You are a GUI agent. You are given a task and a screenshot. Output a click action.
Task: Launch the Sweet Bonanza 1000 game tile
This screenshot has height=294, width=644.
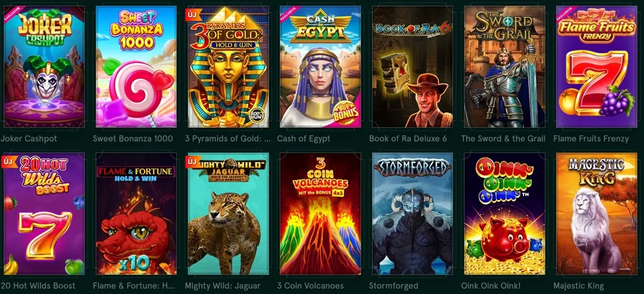[136, 67]
